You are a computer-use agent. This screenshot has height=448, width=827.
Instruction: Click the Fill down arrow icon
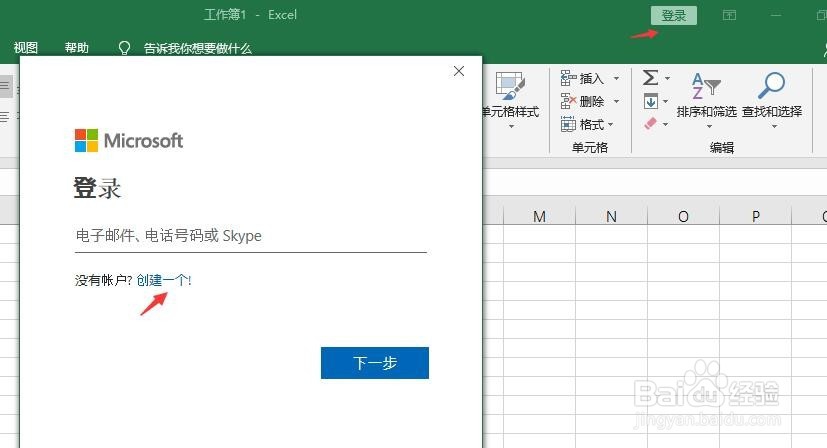point(651,101)
